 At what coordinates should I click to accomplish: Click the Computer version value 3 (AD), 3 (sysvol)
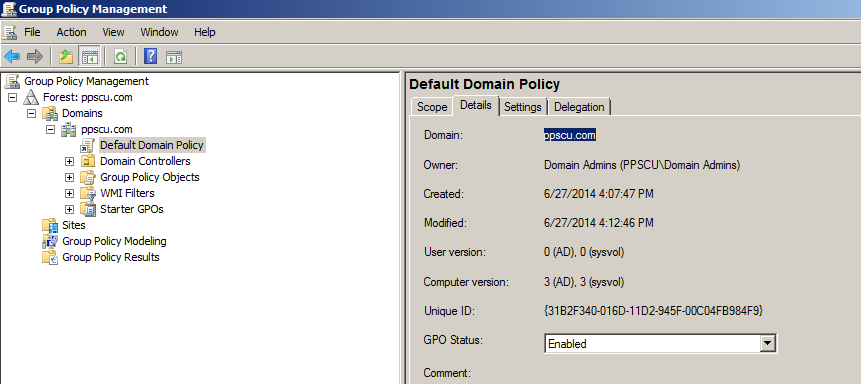(x=584, y=282)
